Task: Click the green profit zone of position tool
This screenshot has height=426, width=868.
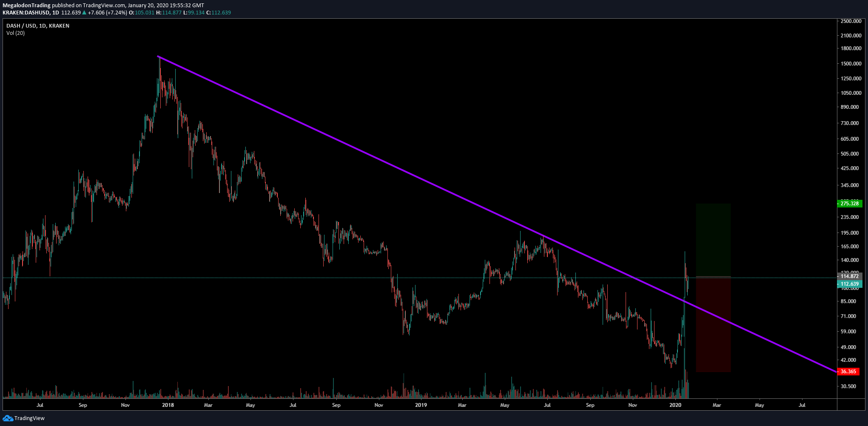Action: (713, 240)
